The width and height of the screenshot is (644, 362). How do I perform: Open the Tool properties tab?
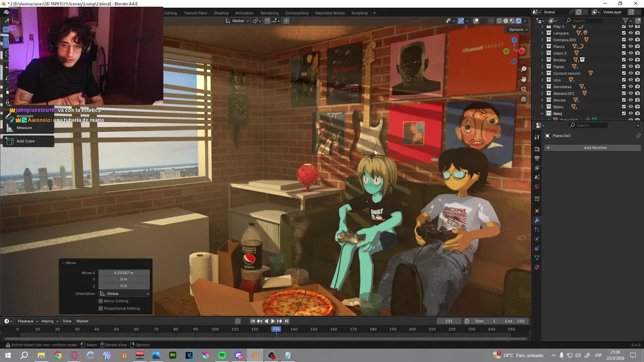[537, 137]
